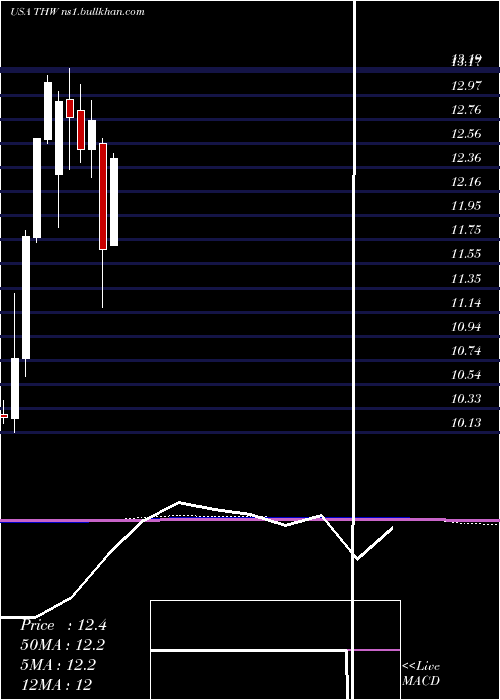Click the 11.35 price axis label
Image resolution: width=500 pixels, height=700 pixels.
tap(467, 279)
